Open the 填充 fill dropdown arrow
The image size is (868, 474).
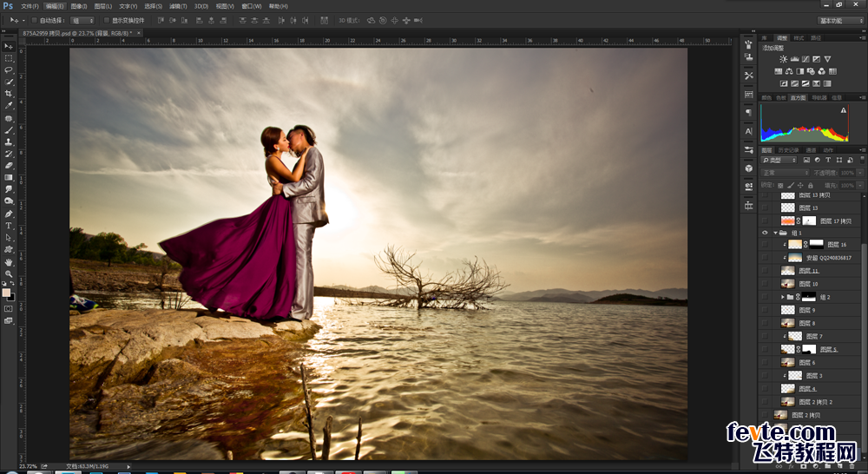click(860, 186)
